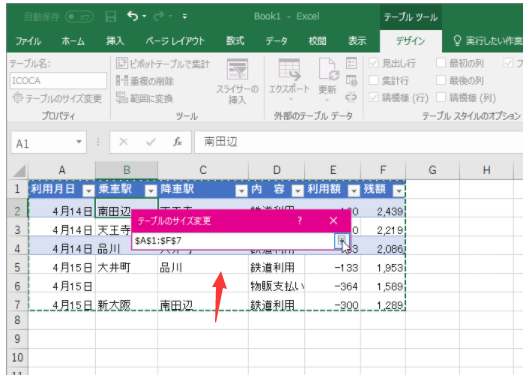Switch to the ホーム tab
The image size is (526, 375).
[x=73, y=41]
